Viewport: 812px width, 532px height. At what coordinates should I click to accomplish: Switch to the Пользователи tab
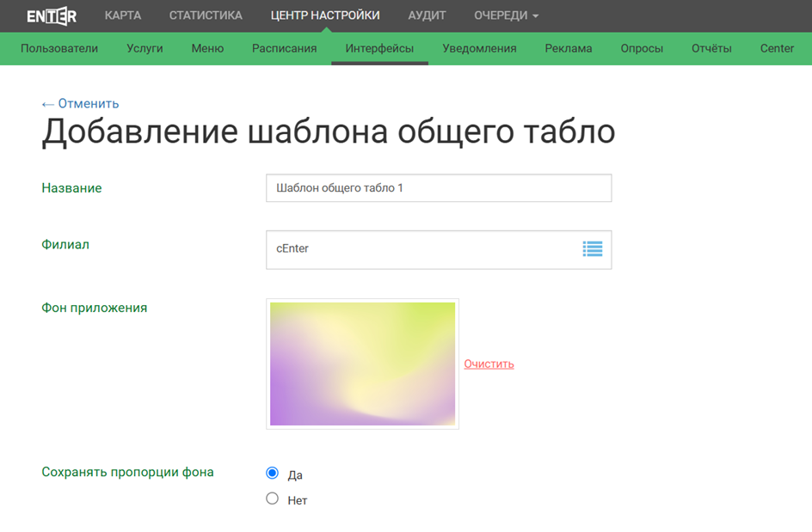59,48
